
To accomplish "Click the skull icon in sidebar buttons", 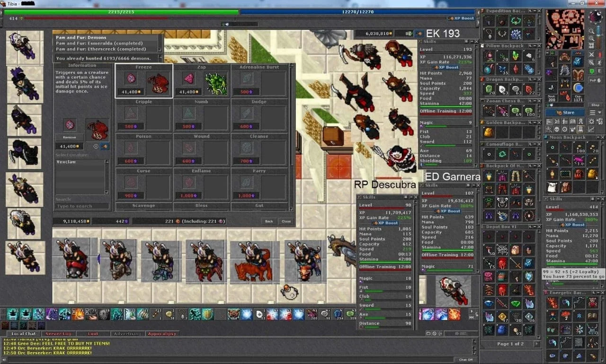I will coord(556,129).
